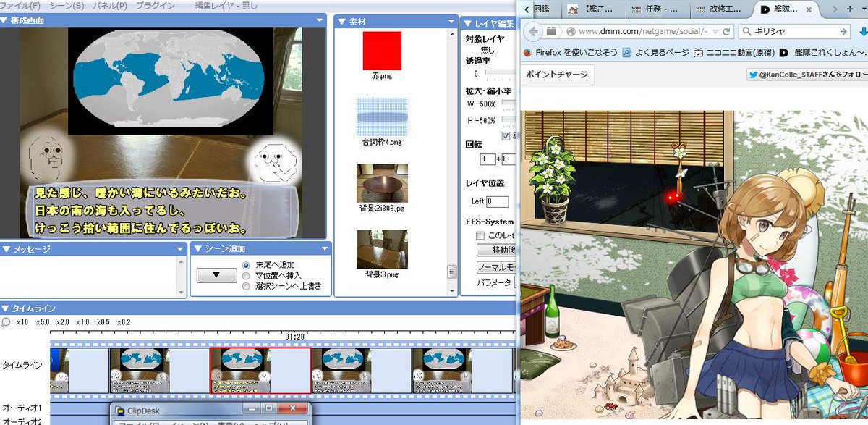
Task: Set timeline zoom to x0.2
Action: click(124, 321)
